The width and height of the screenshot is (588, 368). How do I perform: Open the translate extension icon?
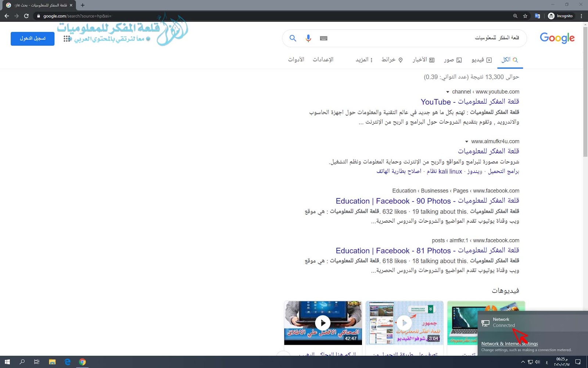click(x=537, y=16)
